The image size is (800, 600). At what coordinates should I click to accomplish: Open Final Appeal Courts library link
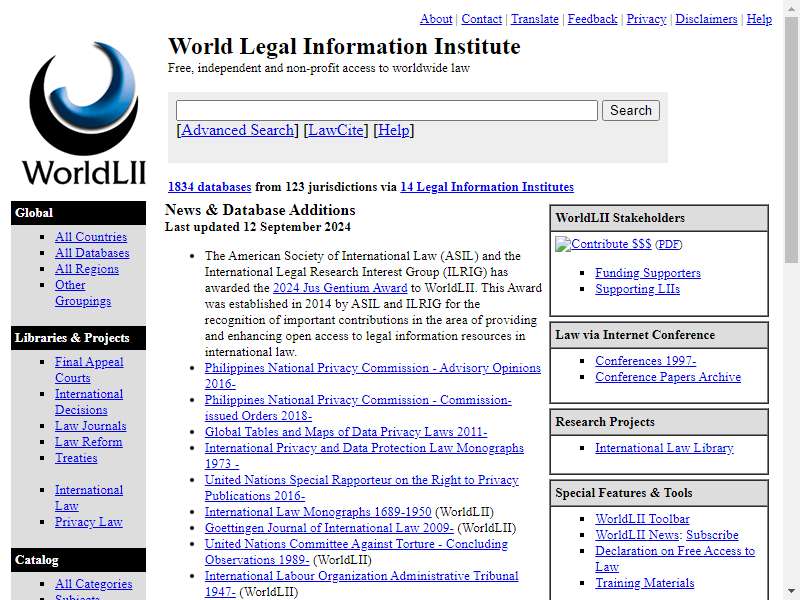pos(89,370)
